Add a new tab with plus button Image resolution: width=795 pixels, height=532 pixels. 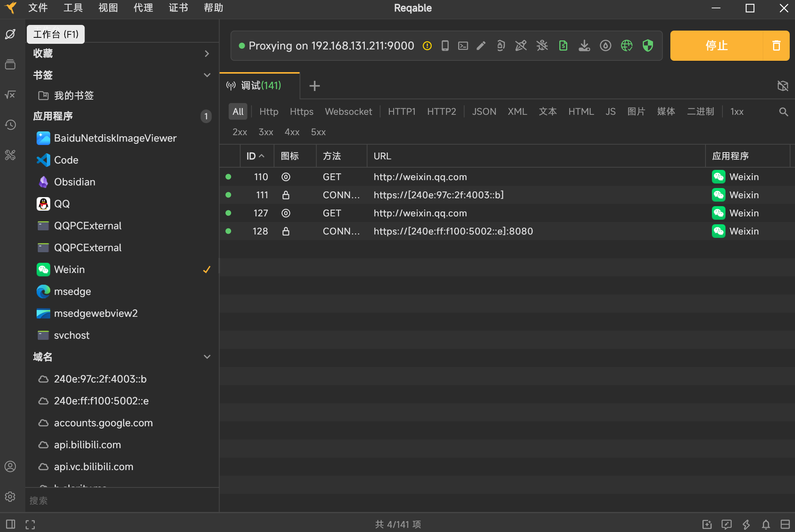[314, 86]
